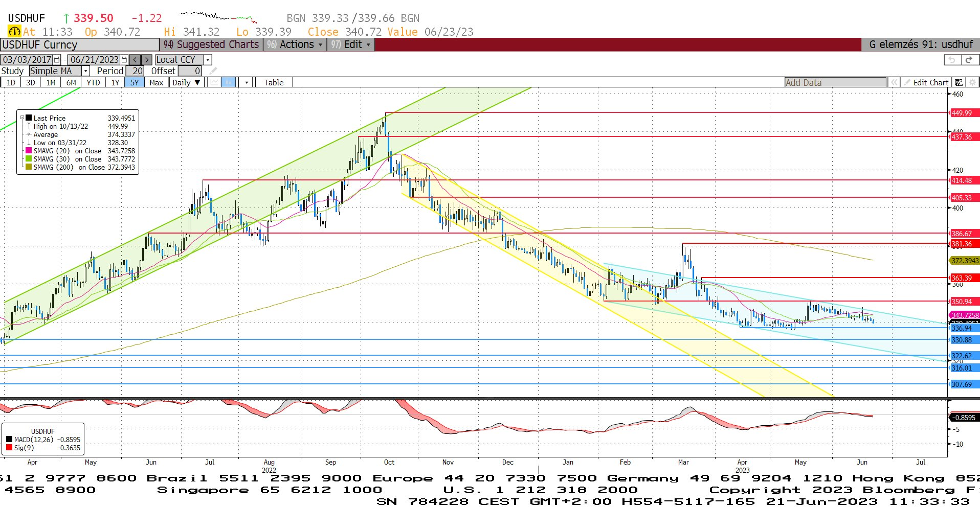Click the SMAVG (20) magenta color swatch

pos(29,151)
